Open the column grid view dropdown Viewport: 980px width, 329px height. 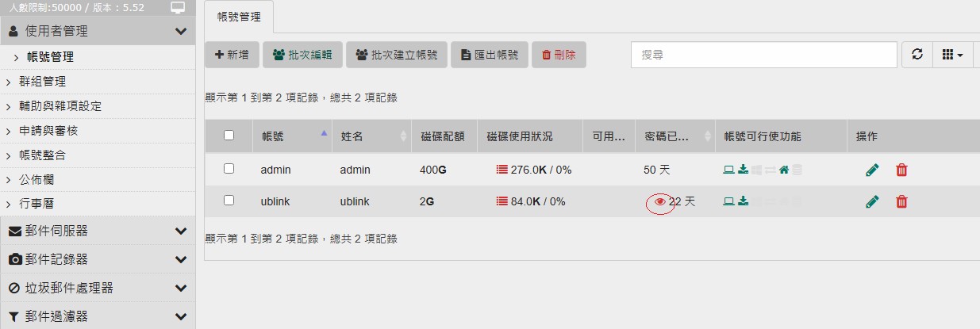pyautogui.click(x=951, y=55)
